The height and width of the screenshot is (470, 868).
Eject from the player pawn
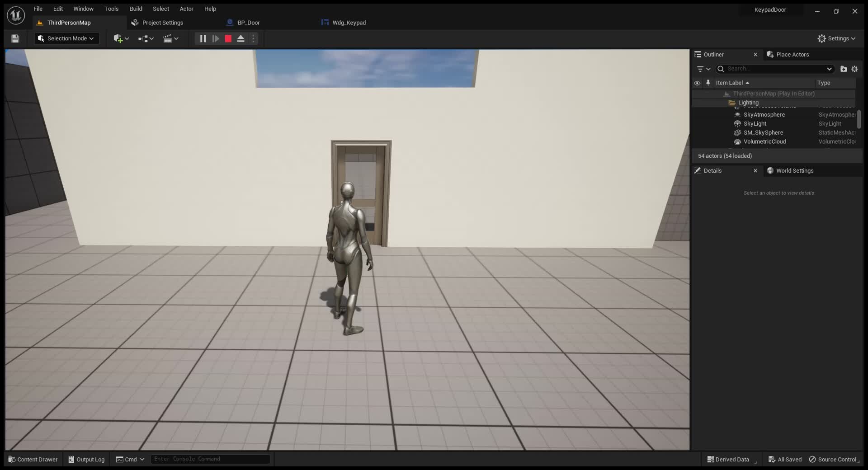241,38
